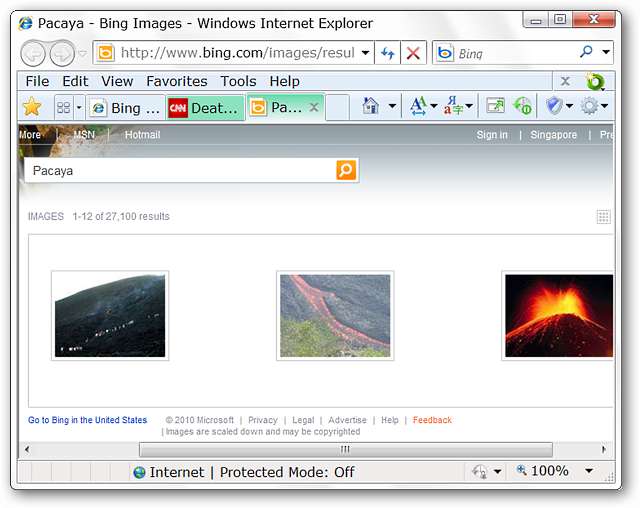This screenshot has height=508, width=640.
Task: Follow the Go to Bing in the United States link
Action: tap(87, 421)
